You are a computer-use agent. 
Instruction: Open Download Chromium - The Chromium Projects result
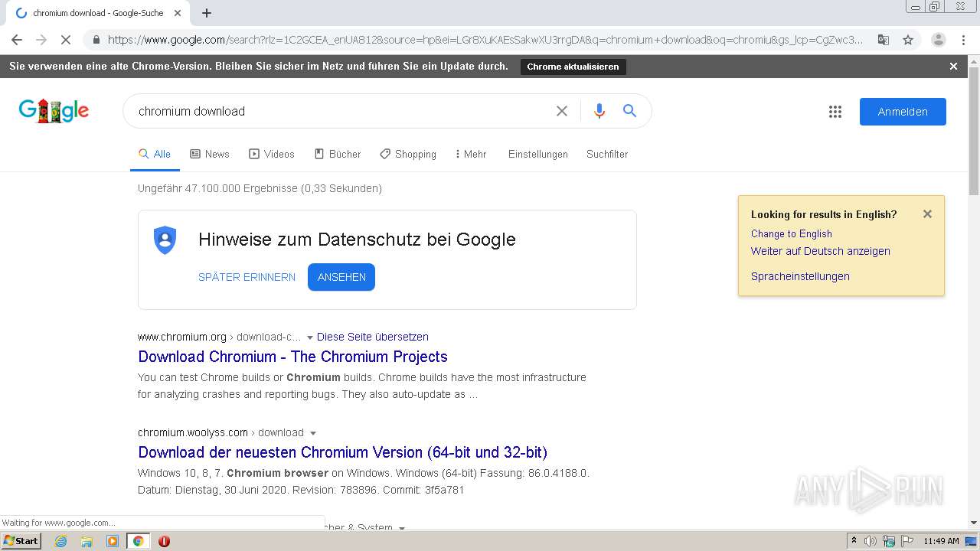292,357
